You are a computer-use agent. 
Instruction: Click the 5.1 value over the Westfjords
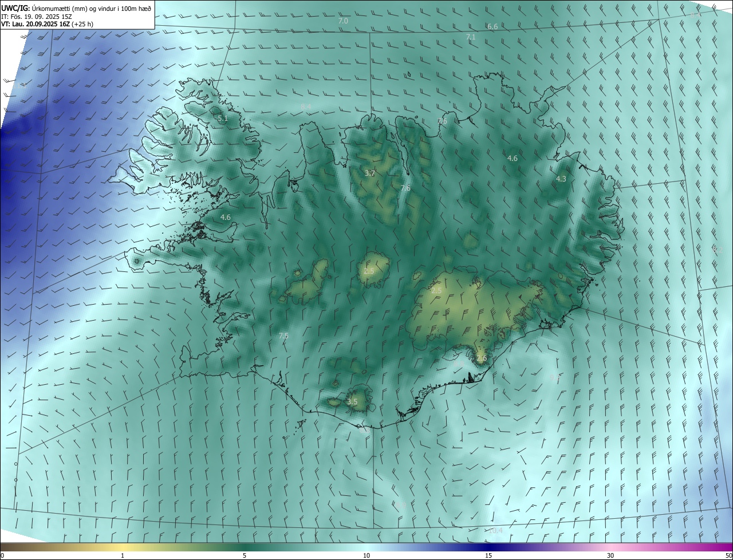click(x=223, y=119)
